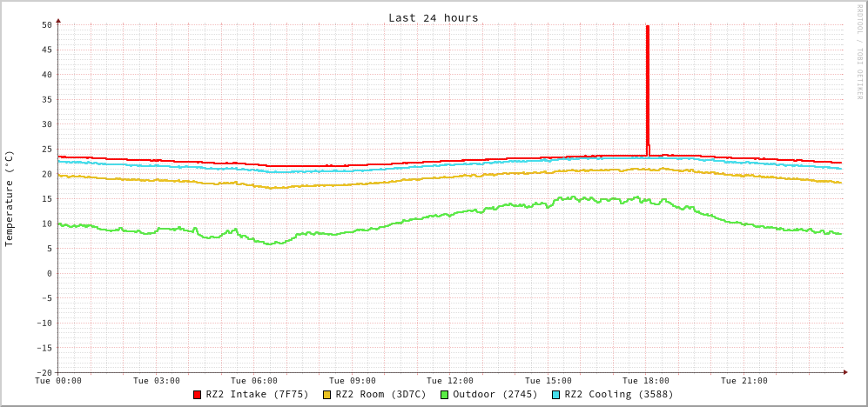Image resolution: width=868 pixels, height=407 pixels.
Task: Click the 50 value on the Y axis
Action: coord(46,24)
